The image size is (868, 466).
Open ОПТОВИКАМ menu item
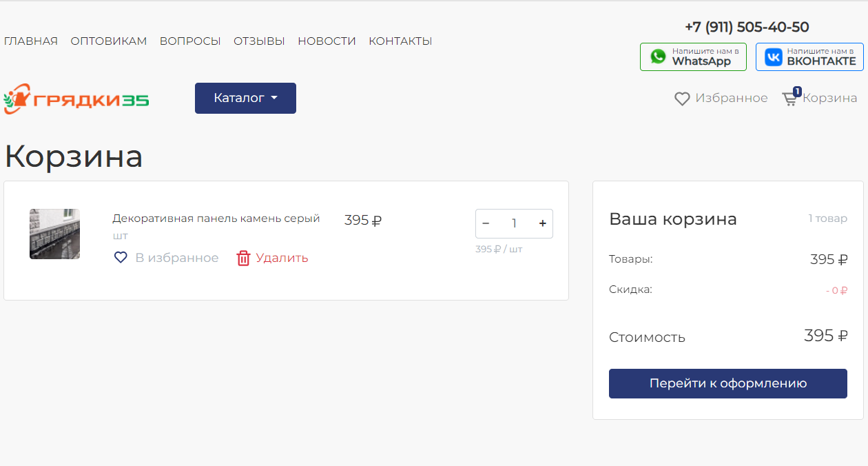[109, 41]
